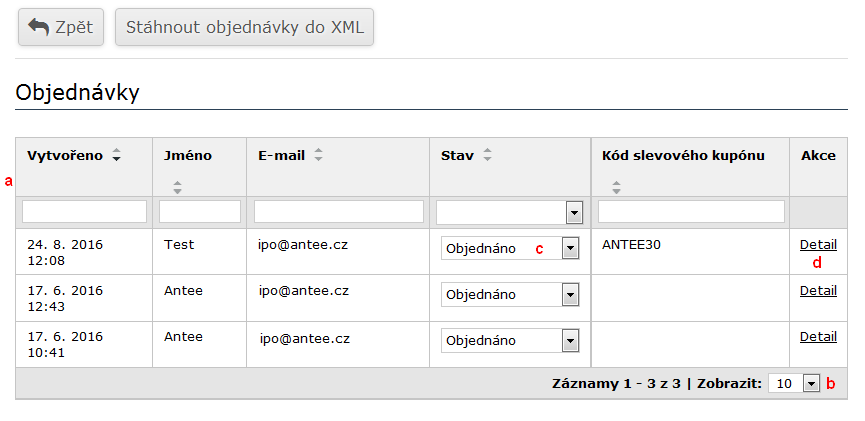865x421 pixels.
Task: Sort by Kód slevového kupónu icon
Action: click(616, 186)
